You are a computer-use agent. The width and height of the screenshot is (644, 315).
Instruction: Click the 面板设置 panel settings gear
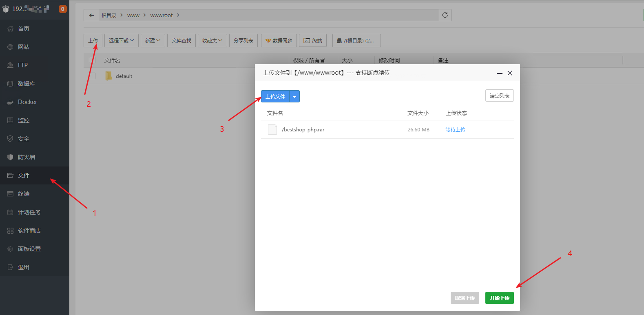coord(10,249)
